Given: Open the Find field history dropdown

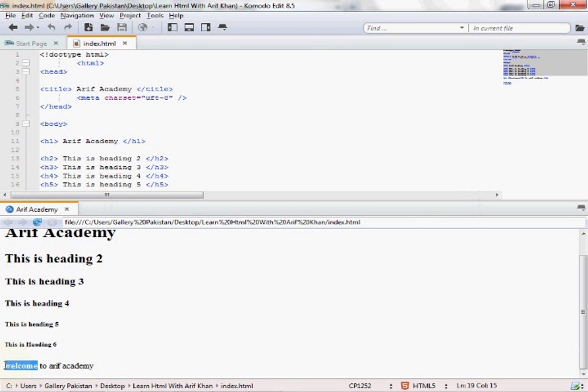Looking at the screenshot, I should point(462,28).
